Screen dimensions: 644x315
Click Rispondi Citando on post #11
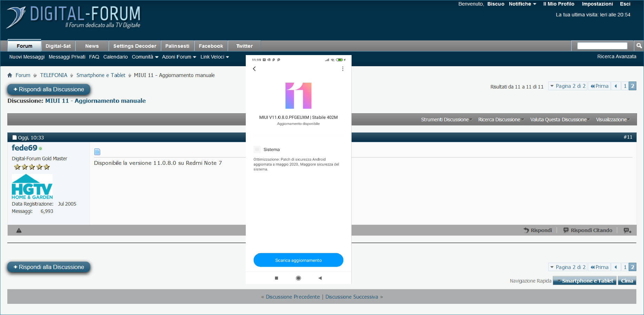(588, 230)
